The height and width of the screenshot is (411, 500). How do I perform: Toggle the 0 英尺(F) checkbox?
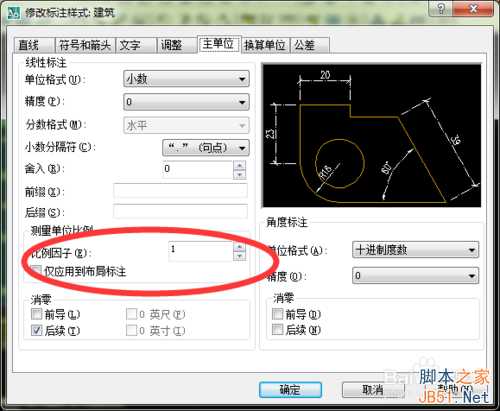pos(132,314)
